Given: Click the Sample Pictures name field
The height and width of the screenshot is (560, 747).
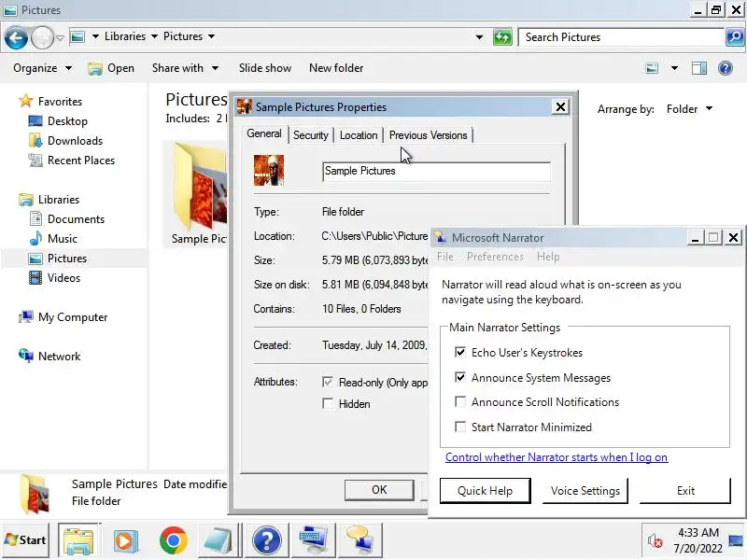Looking at the screenshot, I should tap(436, 172).
